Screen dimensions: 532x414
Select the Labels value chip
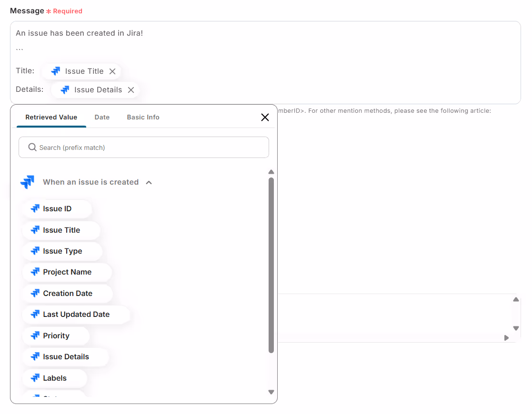55,378
